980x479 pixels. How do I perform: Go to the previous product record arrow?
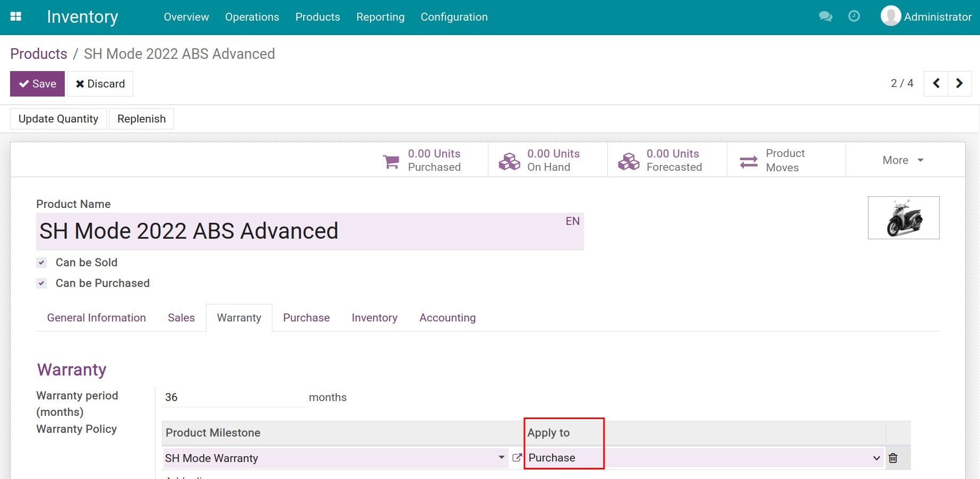click(x=936, y=83)
